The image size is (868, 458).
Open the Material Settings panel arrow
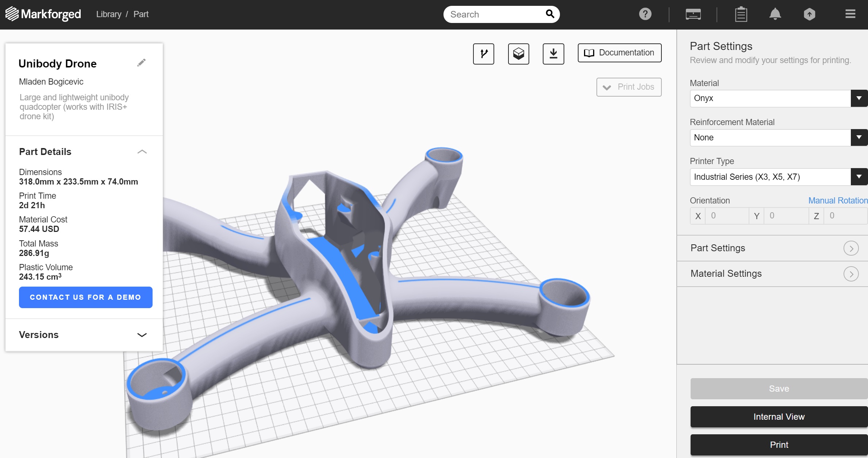coord(850,274)
